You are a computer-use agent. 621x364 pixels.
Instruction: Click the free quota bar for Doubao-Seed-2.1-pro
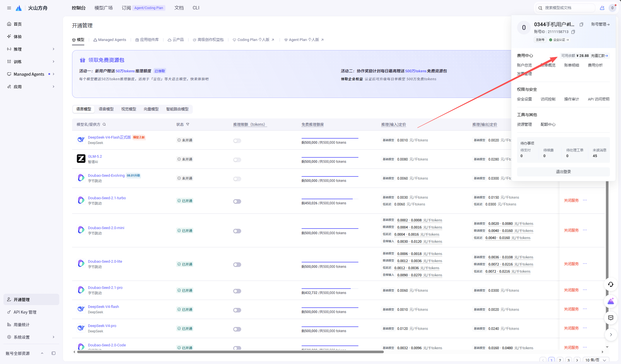[330, 288]
